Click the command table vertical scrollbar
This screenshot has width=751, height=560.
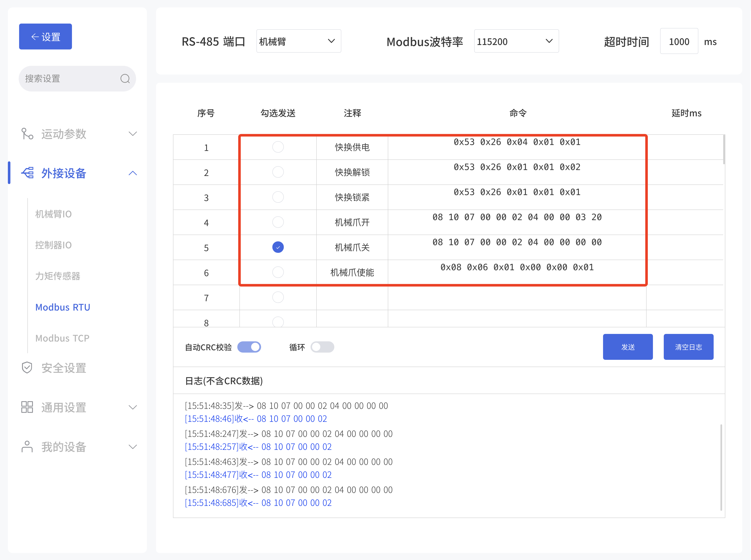tap(724, 149)
